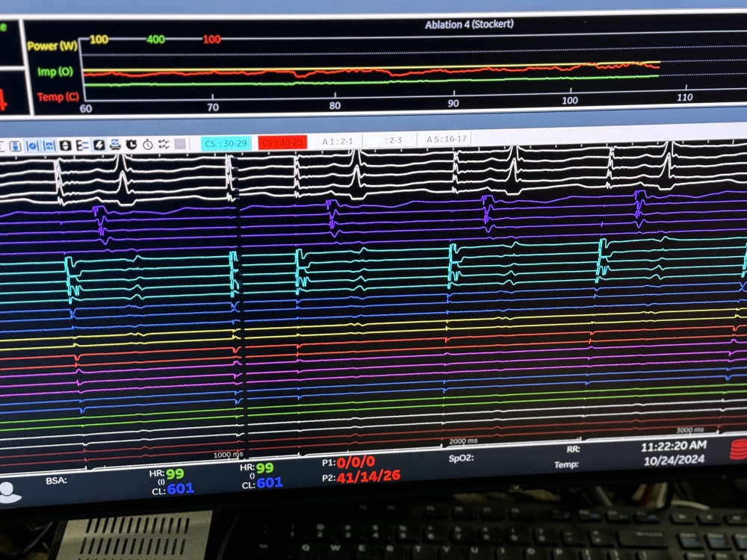Click the patient silhouette icon
The height and width of the screenshot is (560, 747).
pos(10,492)
